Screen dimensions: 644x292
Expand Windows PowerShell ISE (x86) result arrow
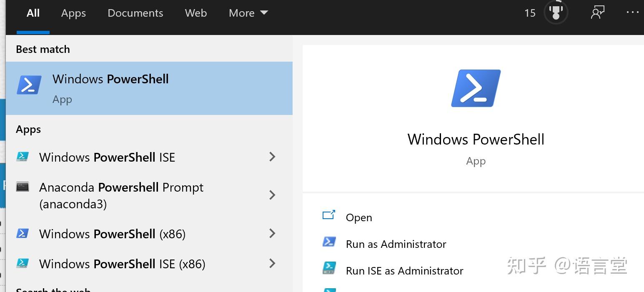click(272, 263)
